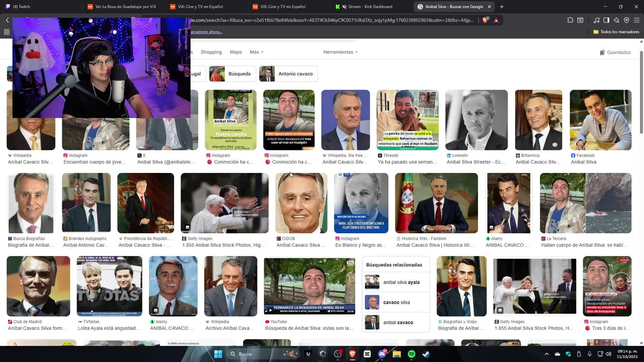Open Brave browser taskbar icon
This screenshot has height=362, width=644.
point(352,354)
